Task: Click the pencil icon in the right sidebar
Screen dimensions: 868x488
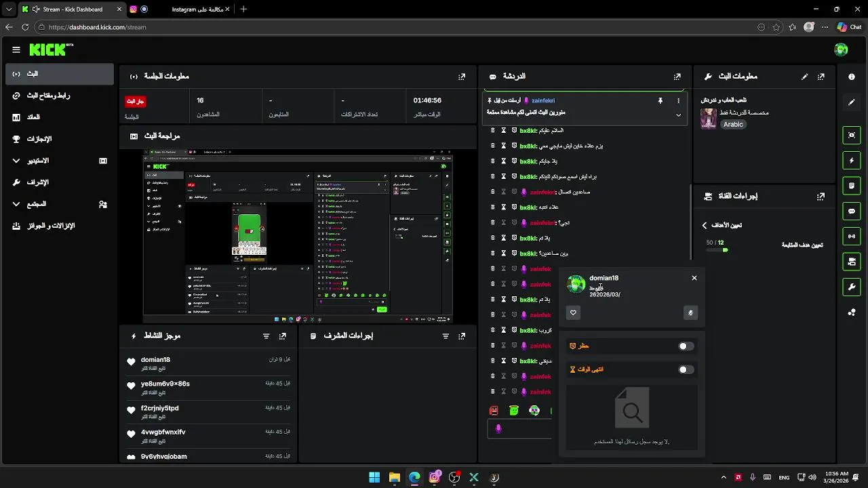Action: coord(852,102)
